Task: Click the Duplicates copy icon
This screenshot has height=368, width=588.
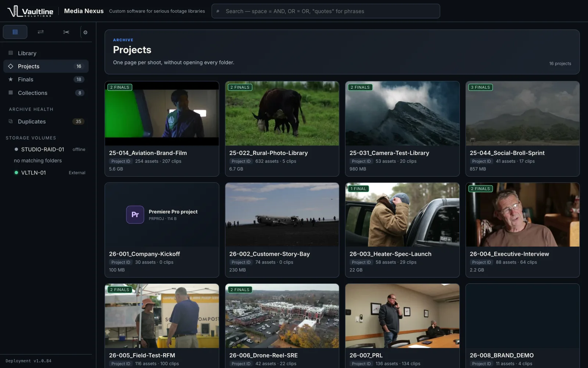Action: [11, 121]
